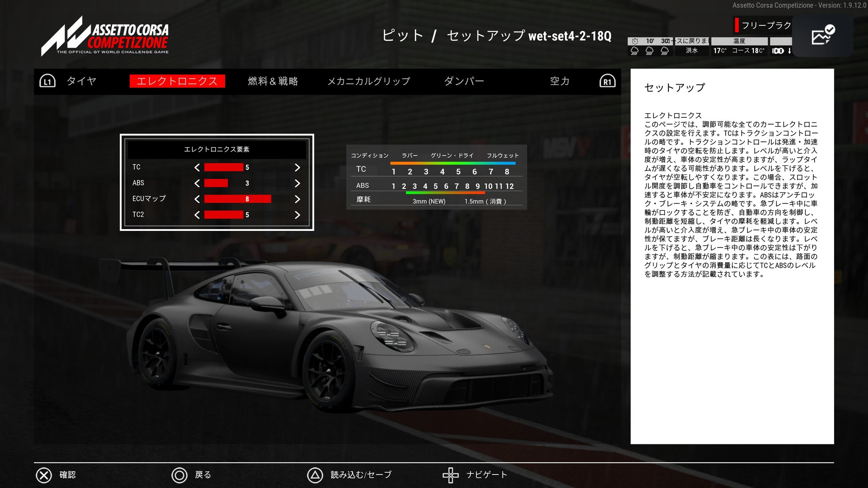
Task: Increase the ABS value with right arrow
Action: point(297,183)
